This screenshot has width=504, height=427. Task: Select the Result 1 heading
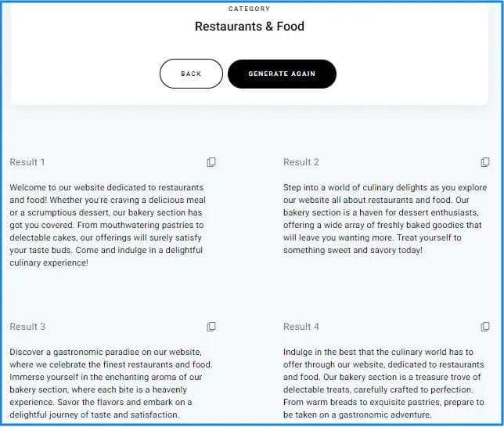pos(27,162)
